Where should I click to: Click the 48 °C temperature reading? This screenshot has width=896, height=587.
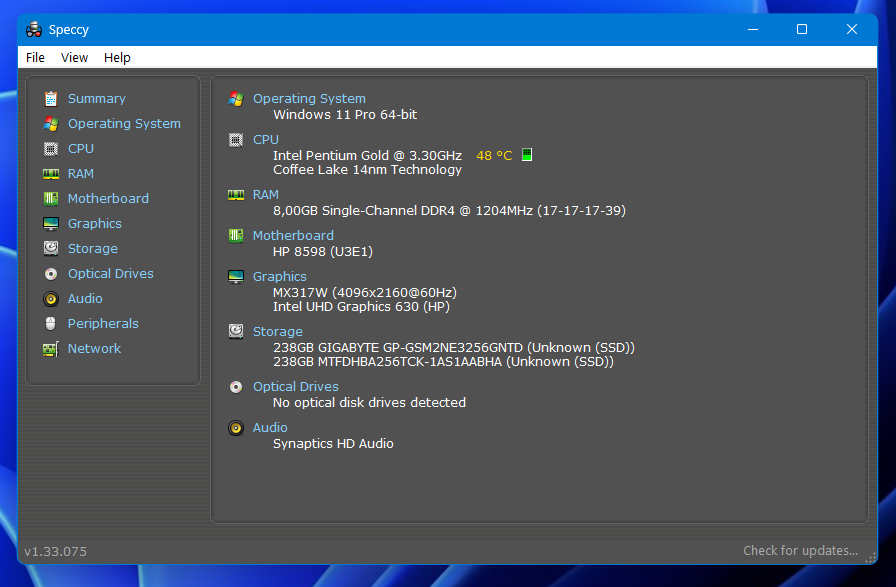tap(494, 155)
